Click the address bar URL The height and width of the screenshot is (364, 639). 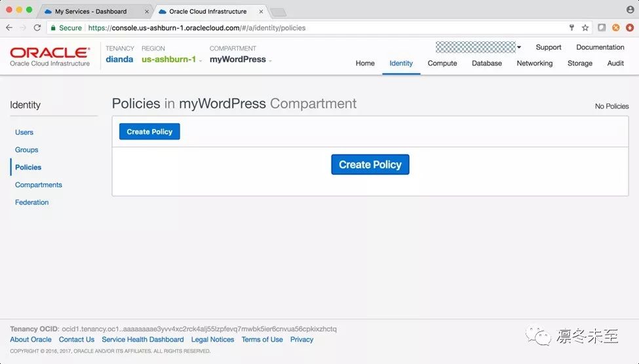[x=197, y=27]
